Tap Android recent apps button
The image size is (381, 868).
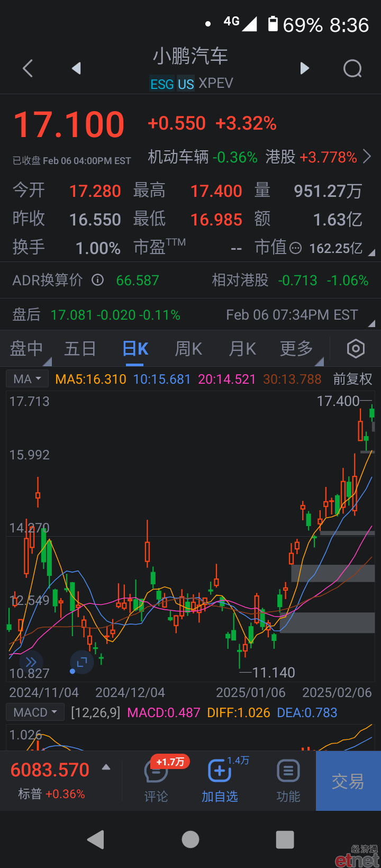(285, 839)
